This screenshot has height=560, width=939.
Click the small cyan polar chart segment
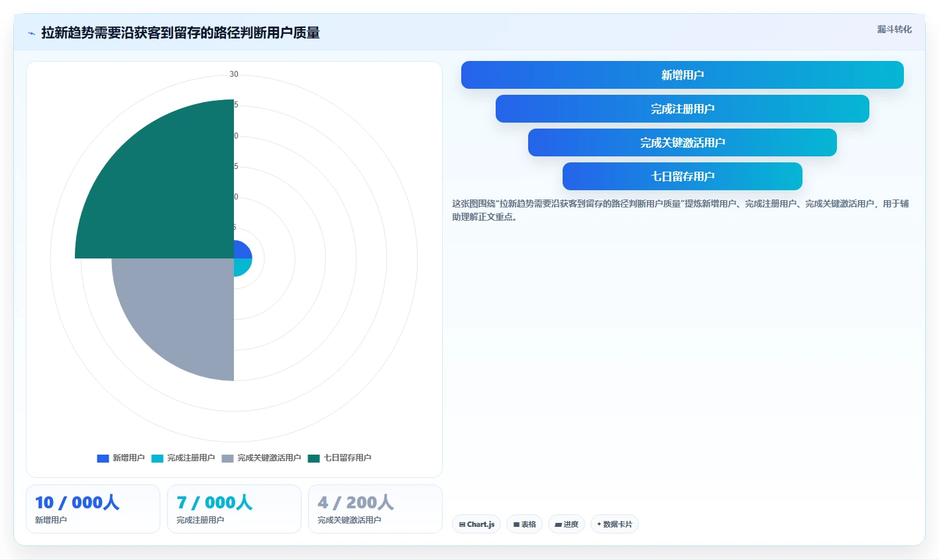click(241, 266)
